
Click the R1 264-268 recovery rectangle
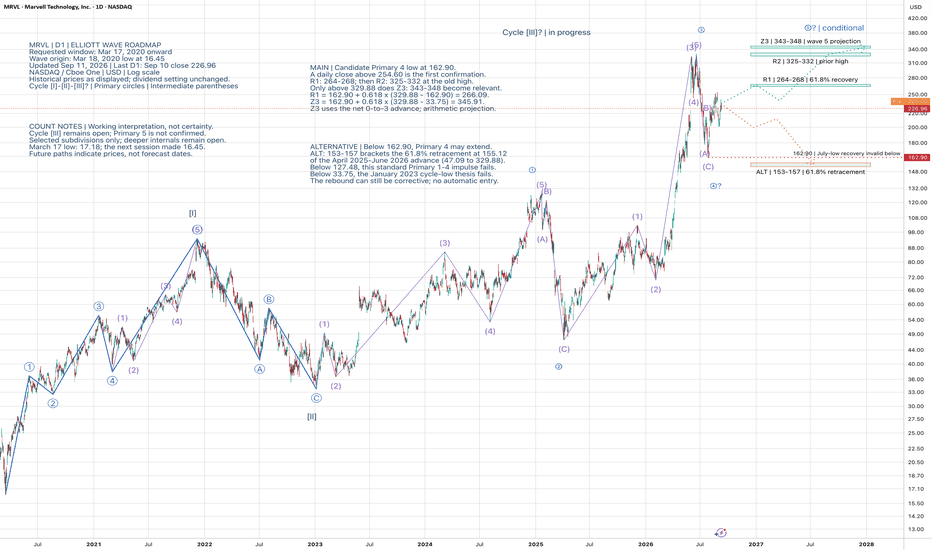tap(810, 86)
